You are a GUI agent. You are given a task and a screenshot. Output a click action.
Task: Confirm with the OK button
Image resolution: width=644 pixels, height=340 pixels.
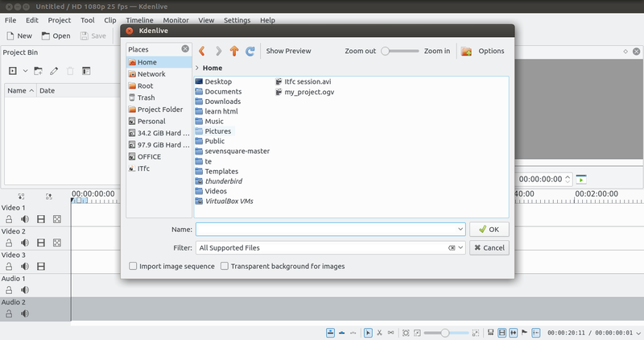pyautogui.click(x=489, y=230)
